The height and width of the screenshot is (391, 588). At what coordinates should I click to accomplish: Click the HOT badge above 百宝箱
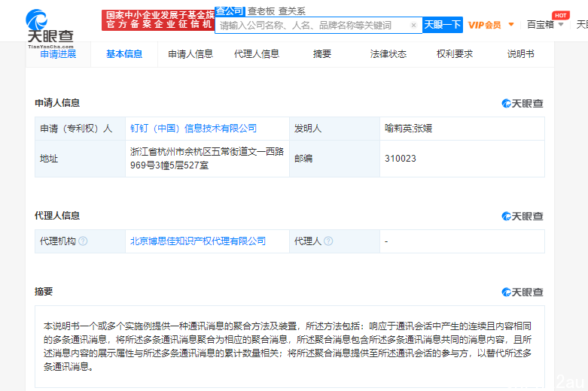(561, 15)
